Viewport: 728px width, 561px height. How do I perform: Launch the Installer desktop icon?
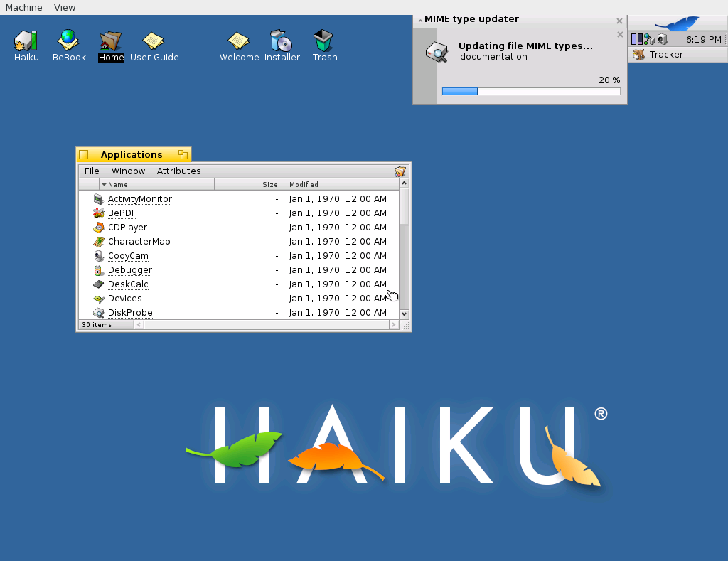pyautogui.click(x=282, y=41)
